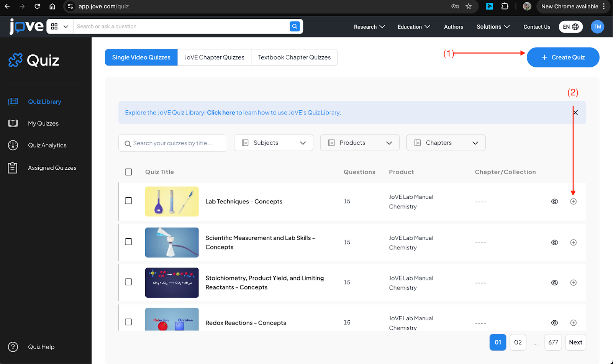
Task: Add Stoichiometry quiz with plus icon
Action: click(573, 283)
